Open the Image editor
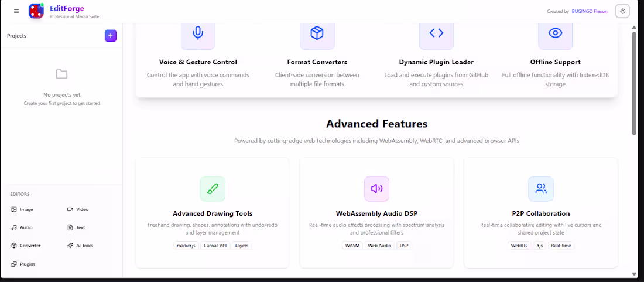Screen dimensions: 644x282 22,209
